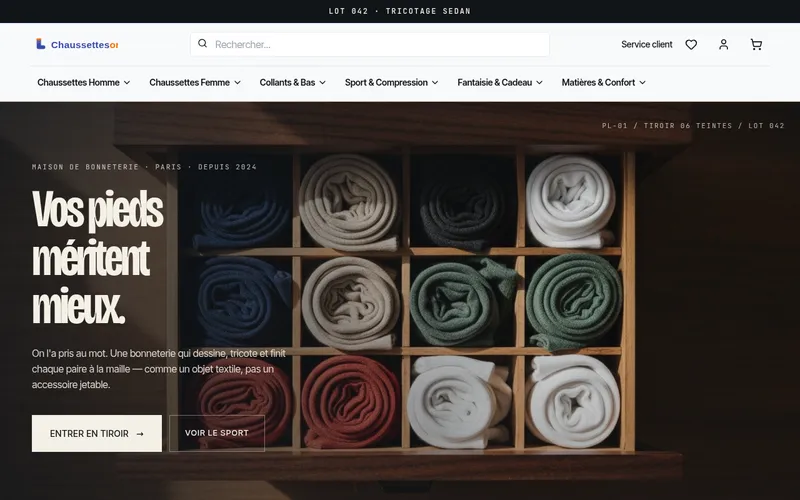Open the Service client link
This screenshot has width=800, height=500.
coord(646,44)
